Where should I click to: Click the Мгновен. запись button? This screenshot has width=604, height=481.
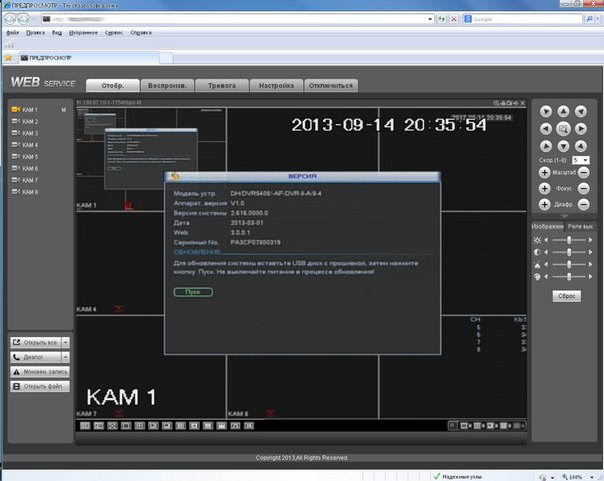pos(40,371)
